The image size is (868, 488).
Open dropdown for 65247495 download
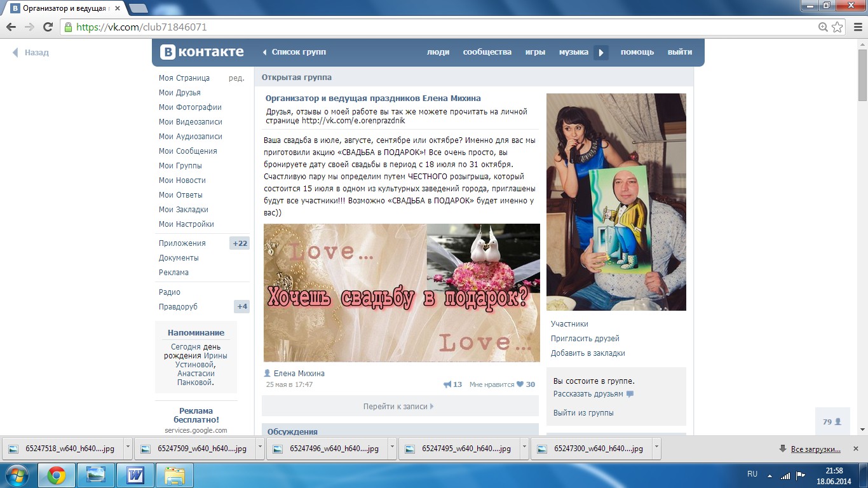coord(524,448)
